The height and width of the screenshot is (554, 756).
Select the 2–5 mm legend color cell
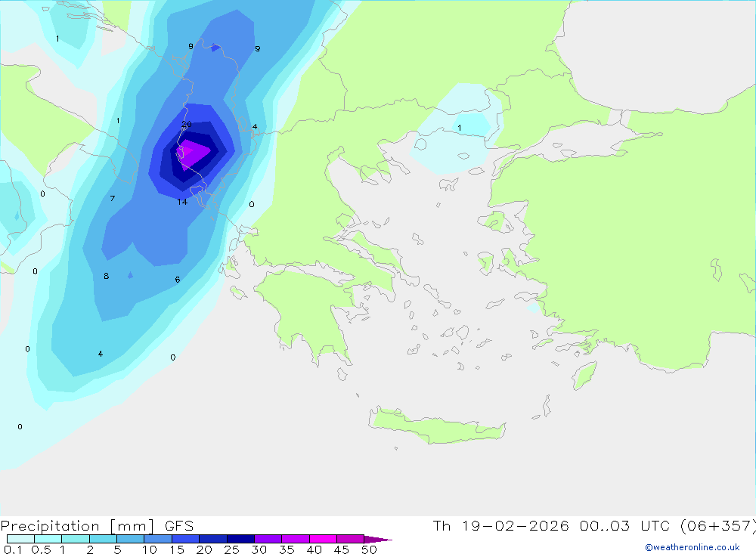[103, 539]
